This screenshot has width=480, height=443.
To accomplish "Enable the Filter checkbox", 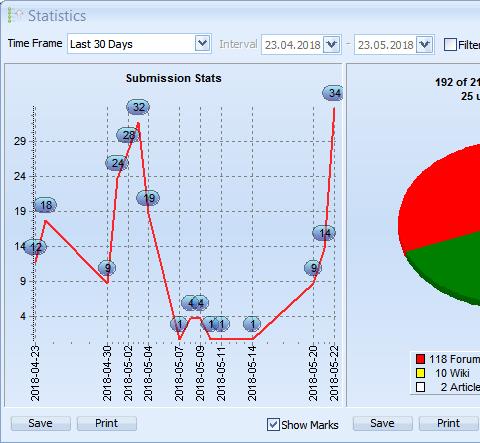I will (x=450, y=44).
